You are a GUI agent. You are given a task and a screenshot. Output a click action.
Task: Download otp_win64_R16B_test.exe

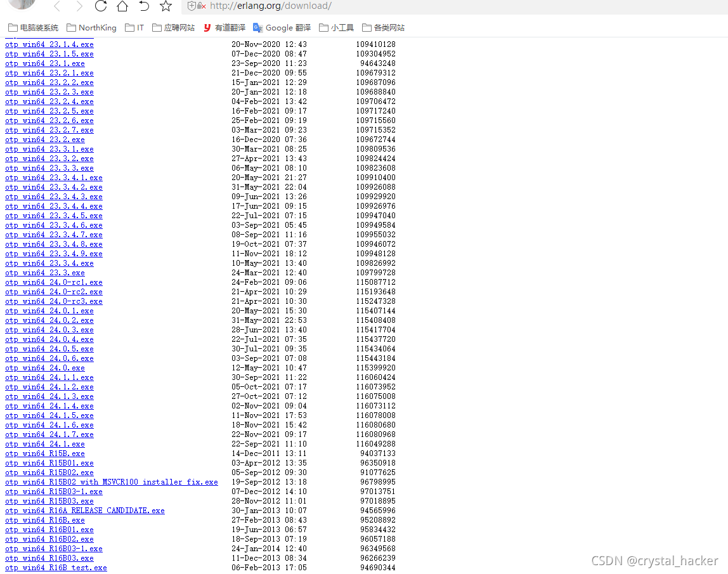click(x=56, y=568)
